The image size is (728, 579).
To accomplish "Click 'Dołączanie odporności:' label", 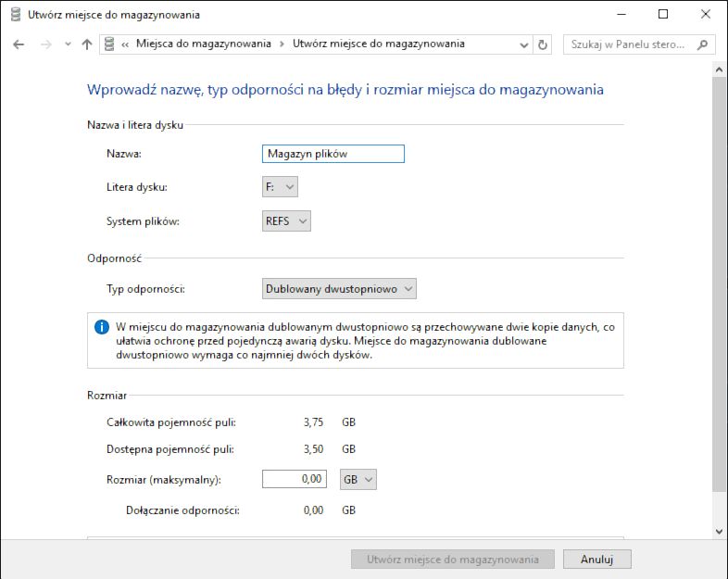I will coord(183,510).
